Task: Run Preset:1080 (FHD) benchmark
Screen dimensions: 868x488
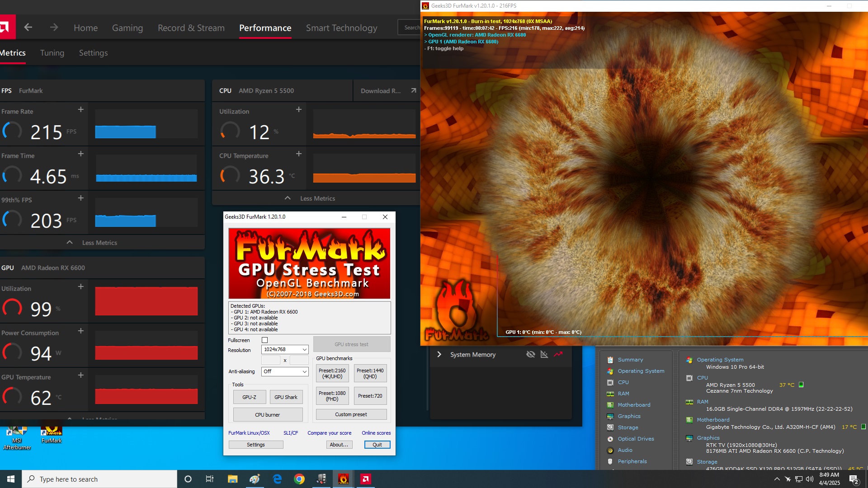Action: tap(332, 396)
